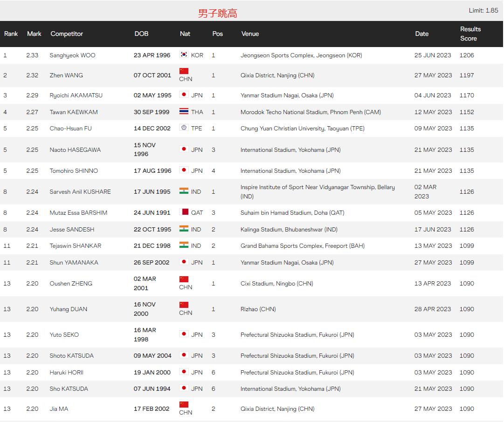The image size is (504, 422).
Task: Click the South Korea flag icon
Action: [x=184, y=54]
